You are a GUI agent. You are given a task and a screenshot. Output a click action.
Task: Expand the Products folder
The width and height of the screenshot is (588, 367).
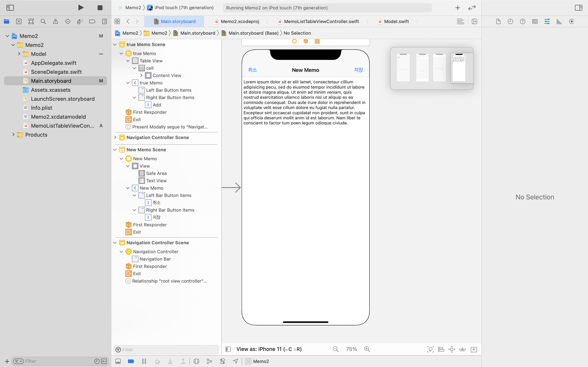coord(13,135)
